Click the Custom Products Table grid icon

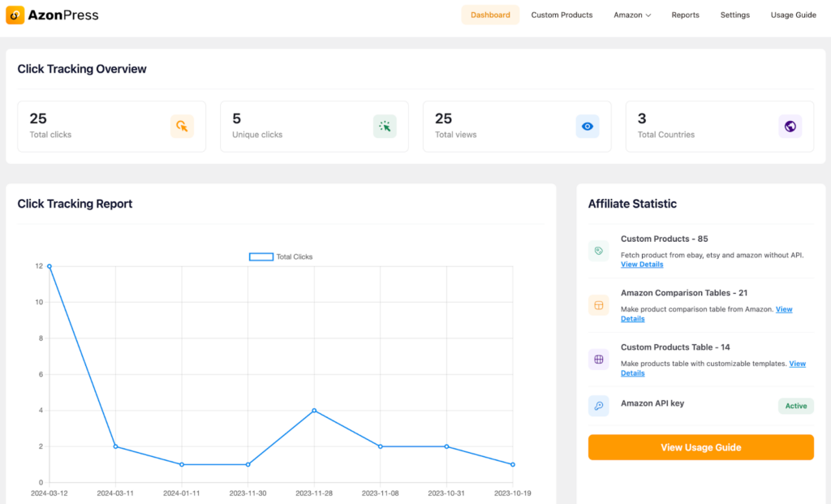tap(599, 360)
